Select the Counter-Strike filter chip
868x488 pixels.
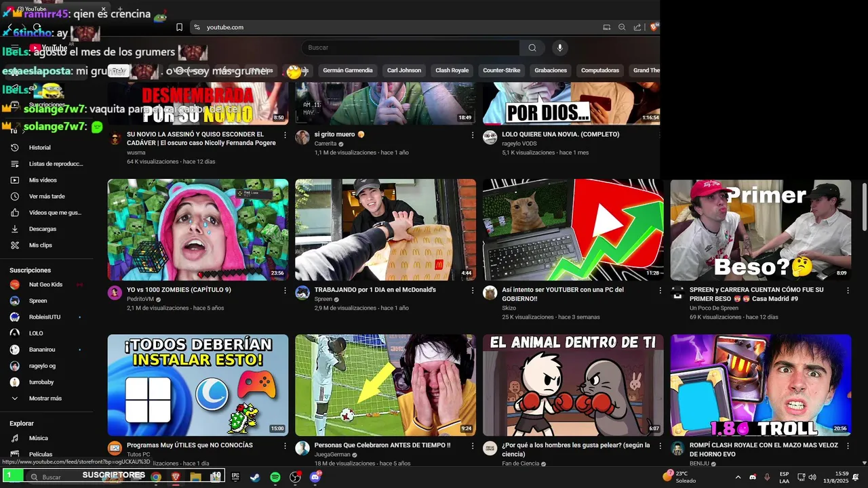point(502,70)
